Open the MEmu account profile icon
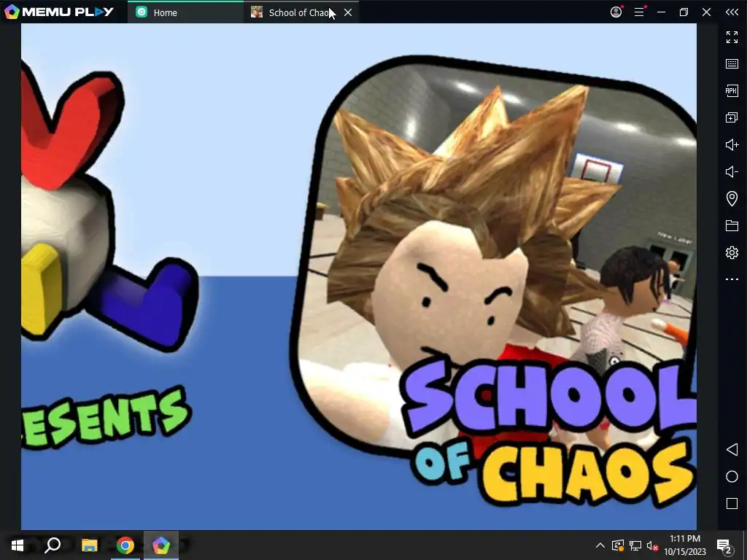 [616, 12]
